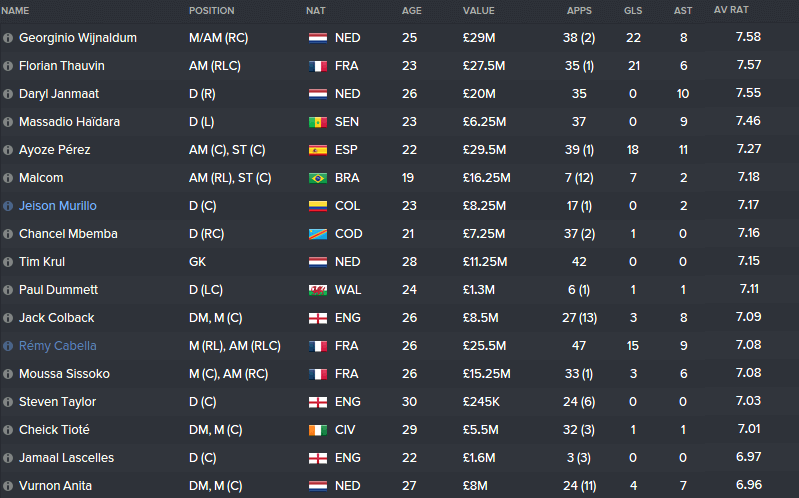Open Malcom's player info icon
This screenshot has height=498, width=799.
8,178
